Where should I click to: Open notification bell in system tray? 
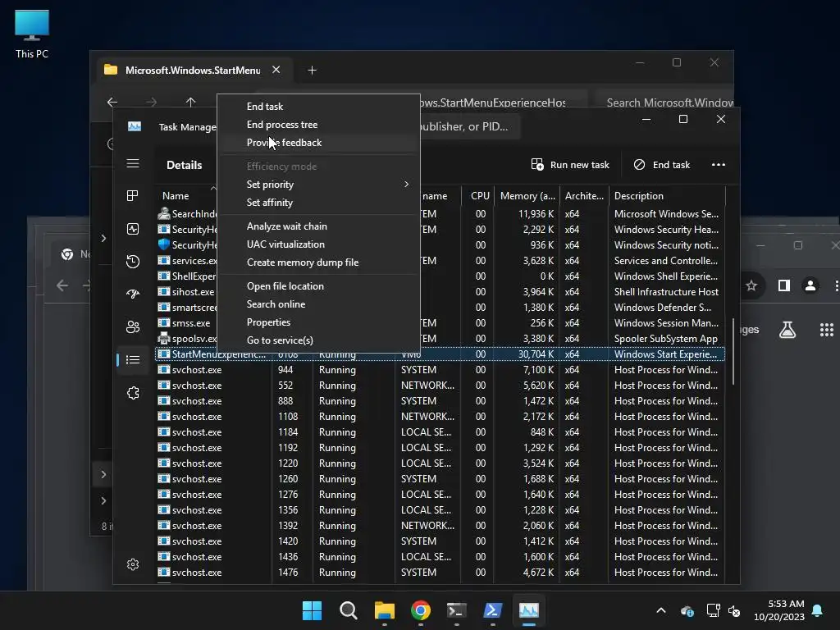point(818,610)
